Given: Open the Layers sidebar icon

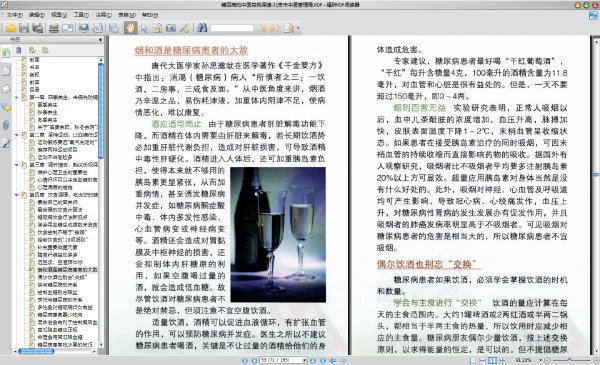Looking at the screenshot, I should (6, 89).
